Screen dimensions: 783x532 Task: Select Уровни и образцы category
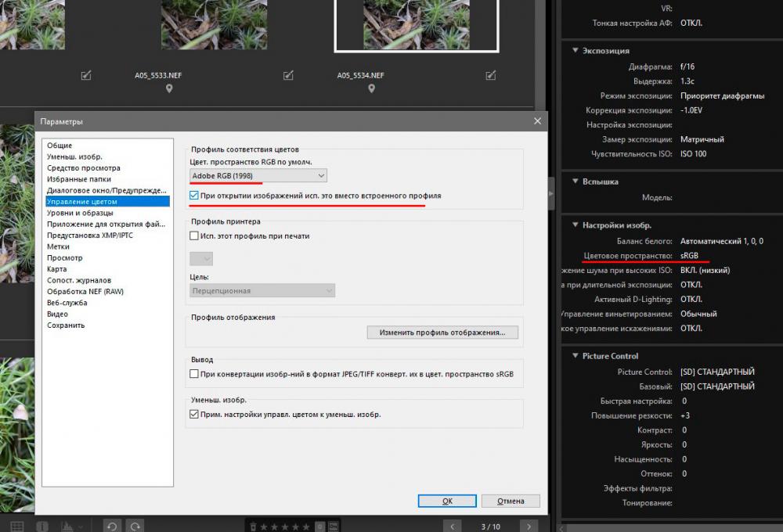click(107, 213)
